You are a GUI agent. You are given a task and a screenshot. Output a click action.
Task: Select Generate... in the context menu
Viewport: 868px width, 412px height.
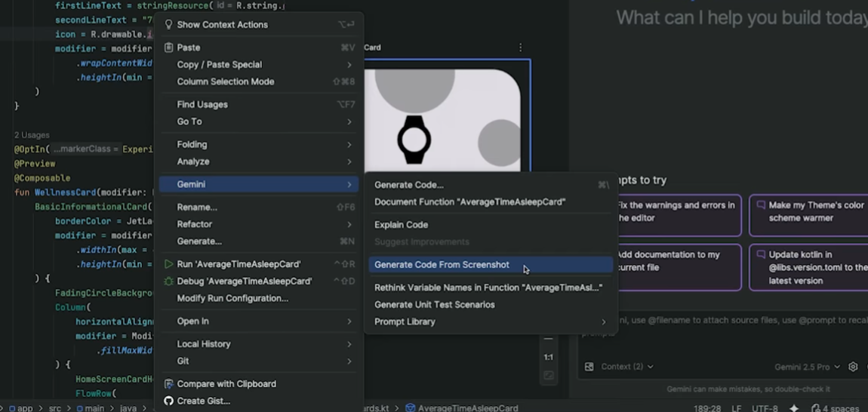pyautogui.click(x=259, y=241)
